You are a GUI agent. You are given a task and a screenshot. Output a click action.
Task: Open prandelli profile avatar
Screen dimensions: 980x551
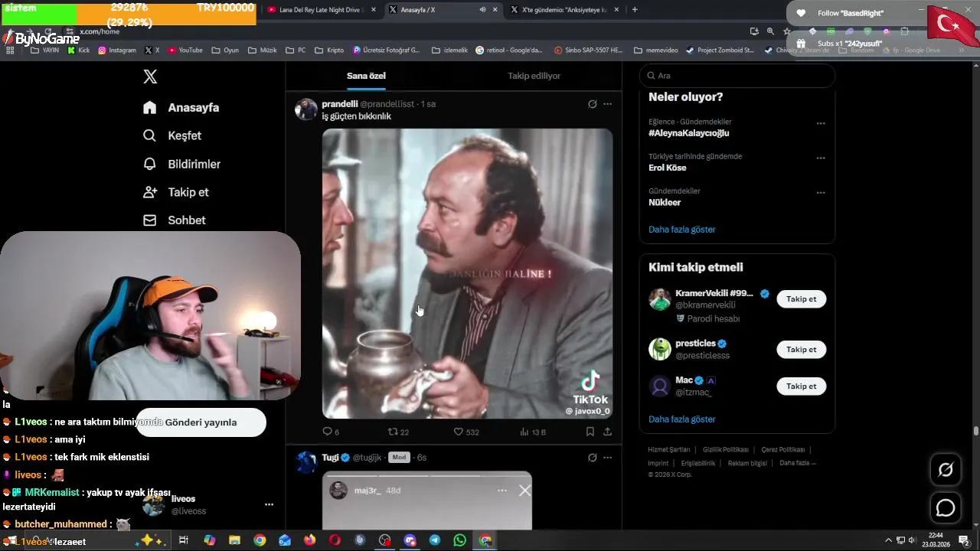[x=306, y=109]
